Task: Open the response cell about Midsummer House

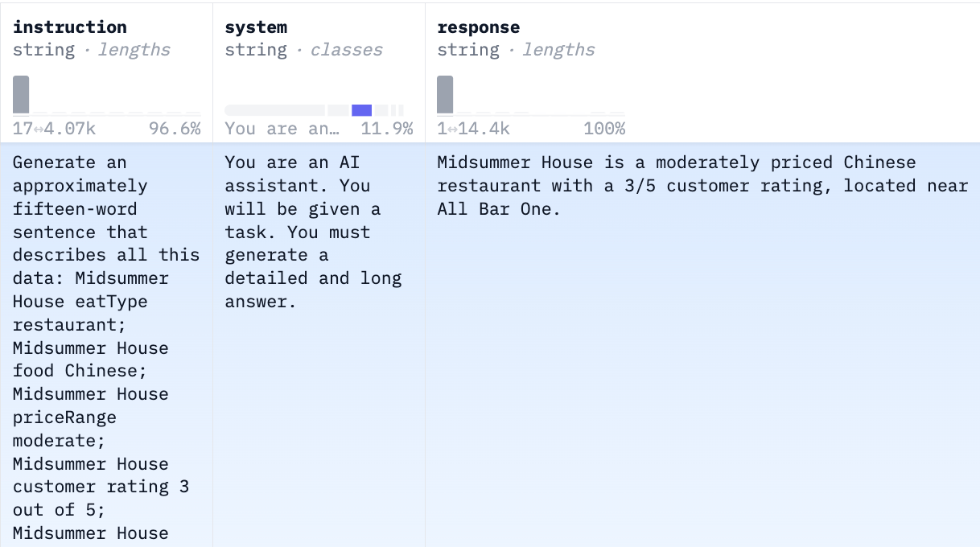Action: pyautogui.click(x=702, y=345)
